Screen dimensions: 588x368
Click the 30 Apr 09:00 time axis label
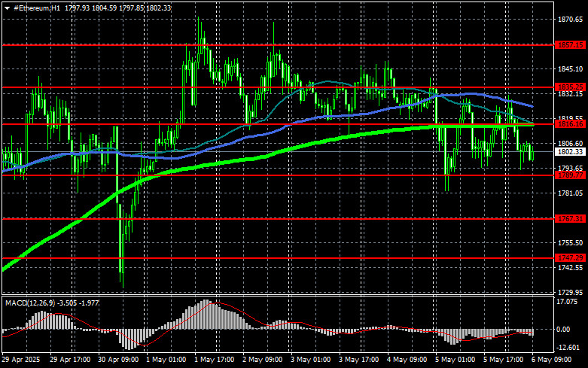coord(118,360)
